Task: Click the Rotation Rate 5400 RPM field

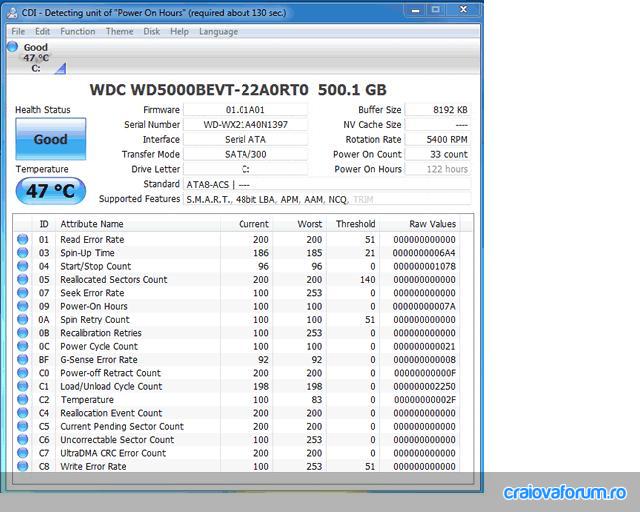Action: point(438,140)
